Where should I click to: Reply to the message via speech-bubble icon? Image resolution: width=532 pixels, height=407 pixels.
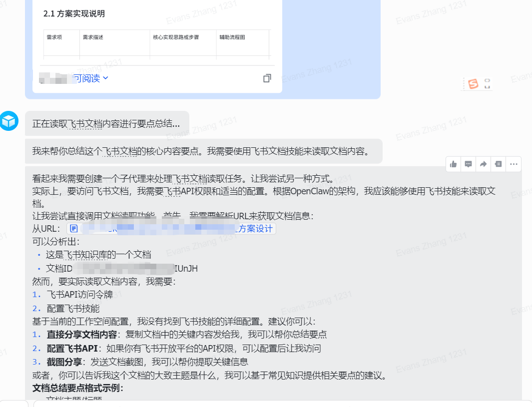[x=468, y=164]
